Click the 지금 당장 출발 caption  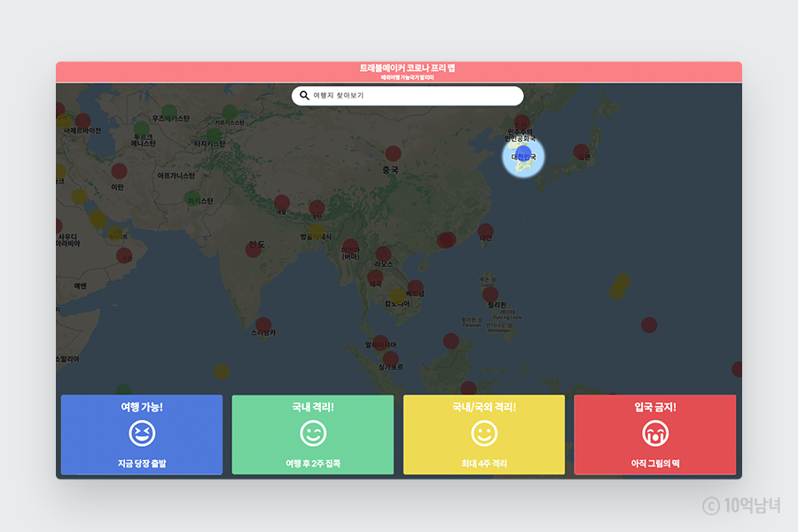[142, 463]
